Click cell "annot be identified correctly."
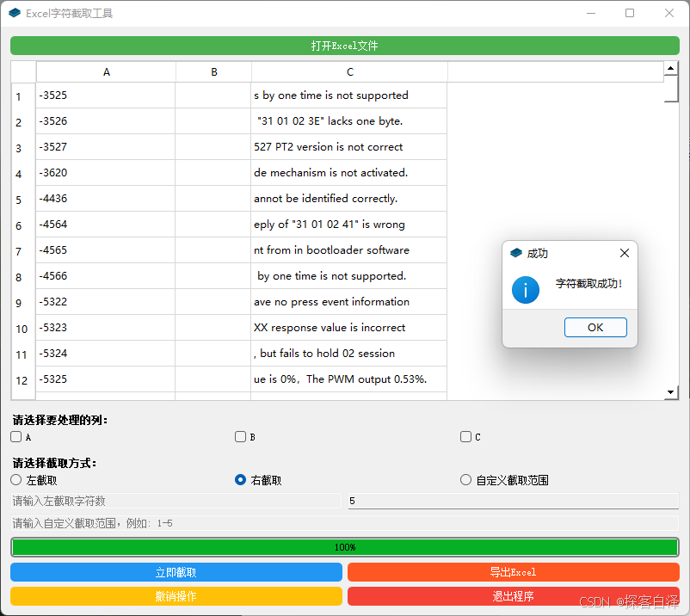Image resolution: width=690 pixels, height=616 pixels. tap(349, 199)
